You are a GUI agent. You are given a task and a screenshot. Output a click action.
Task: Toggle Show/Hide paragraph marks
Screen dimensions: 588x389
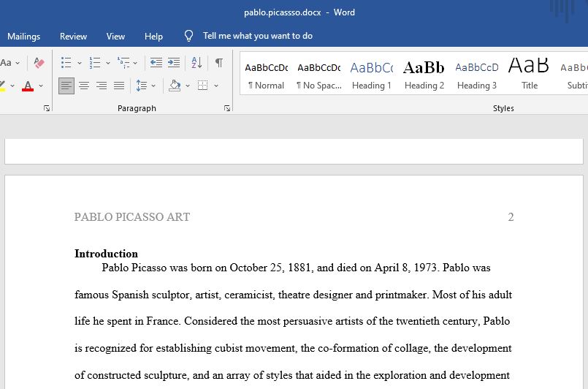point(219,62)
